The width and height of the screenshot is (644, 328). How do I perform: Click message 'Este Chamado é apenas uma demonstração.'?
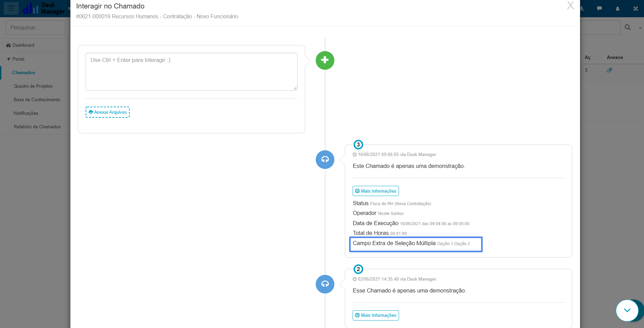tap(409, 166)
